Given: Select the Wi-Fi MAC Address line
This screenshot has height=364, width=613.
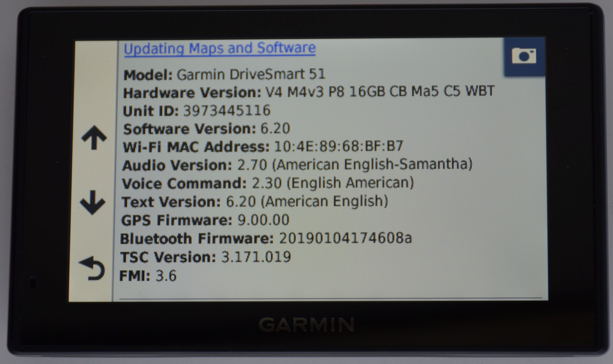Looking at the screenshot, I should point(263,147).
